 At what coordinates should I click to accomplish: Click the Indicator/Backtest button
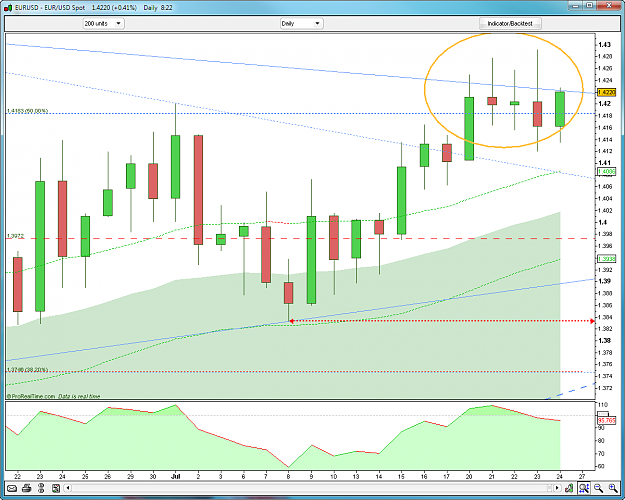[x=510, y=24]
